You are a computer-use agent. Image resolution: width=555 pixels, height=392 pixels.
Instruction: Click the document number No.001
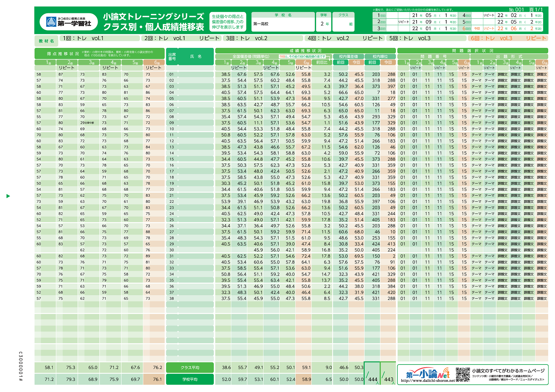[517, 10]
